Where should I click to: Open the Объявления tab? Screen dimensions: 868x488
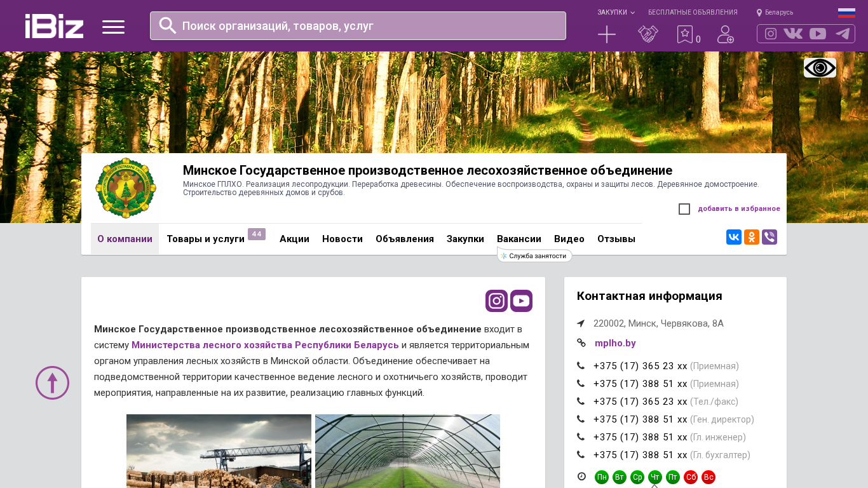[405, 239]
